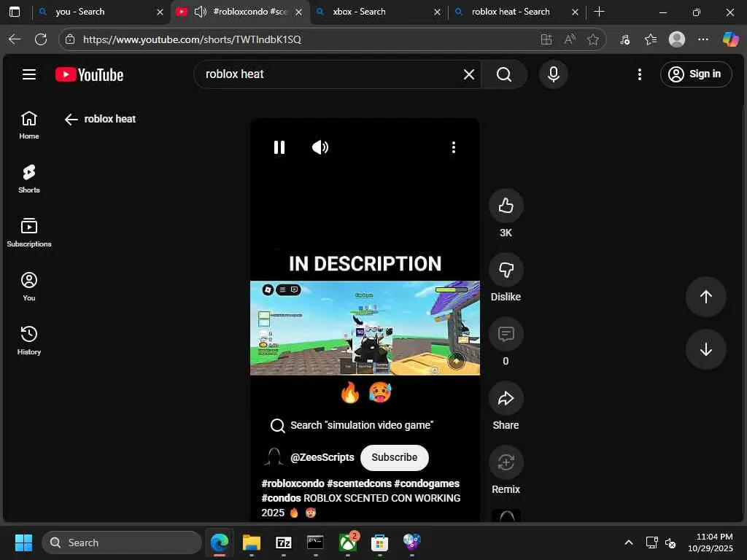
Task: Pause the playing Short
Action: coord(279,147)
